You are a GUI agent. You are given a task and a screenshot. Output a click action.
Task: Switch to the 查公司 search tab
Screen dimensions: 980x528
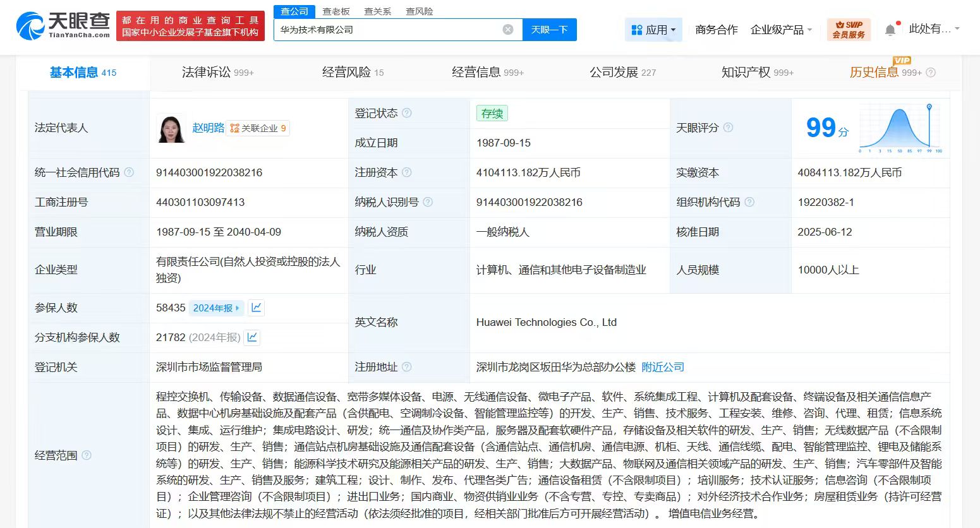(294, 11)
